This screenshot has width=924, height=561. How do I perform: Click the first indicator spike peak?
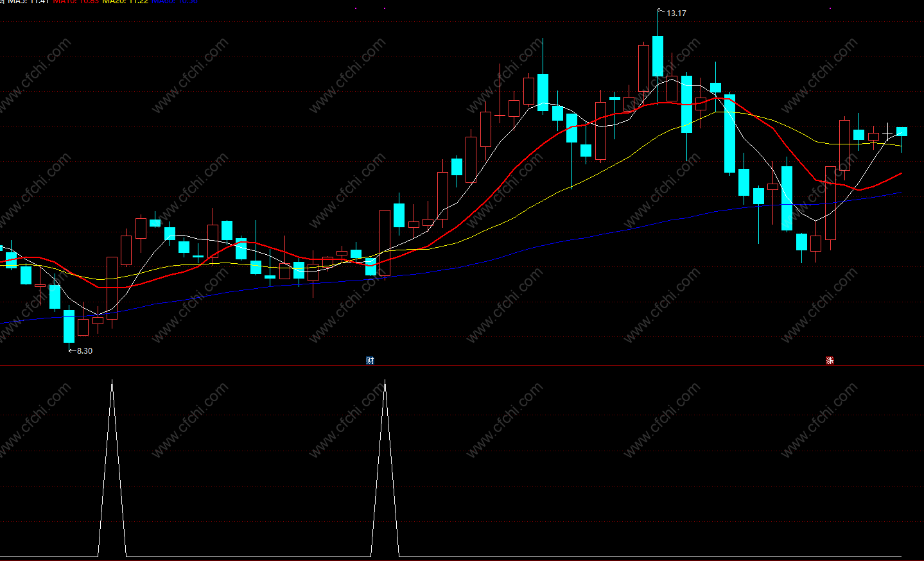[x=112, y=381]
